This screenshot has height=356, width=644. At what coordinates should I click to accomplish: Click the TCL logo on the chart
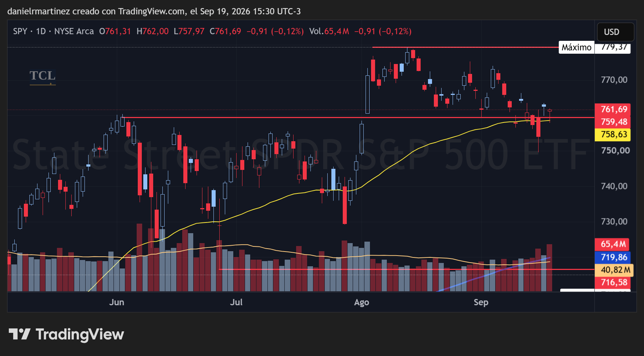[x=43, y=77]
